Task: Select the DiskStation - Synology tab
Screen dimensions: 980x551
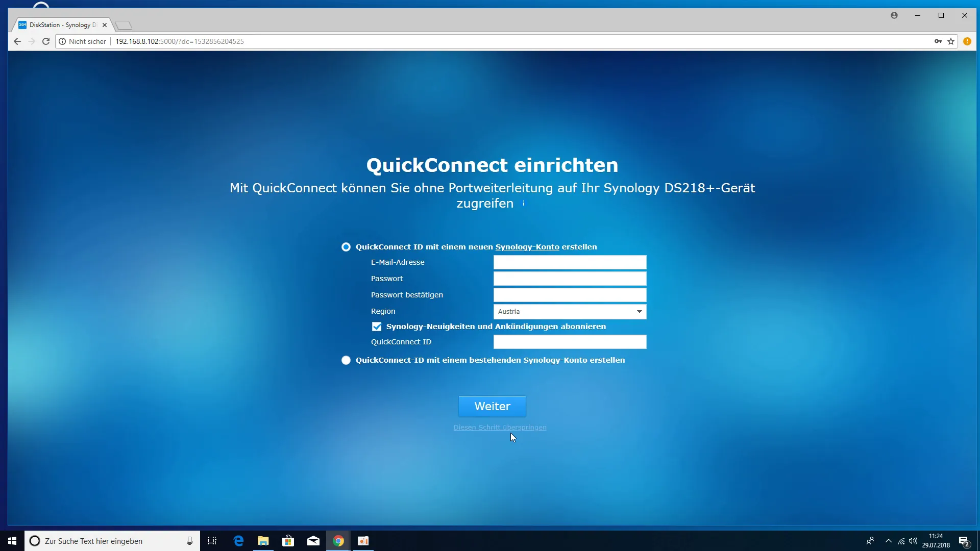Action: [62, 24]
